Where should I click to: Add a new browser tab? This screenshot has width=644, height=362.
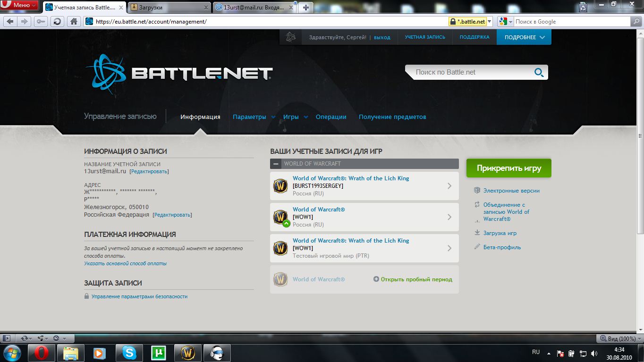coord(306,7)
